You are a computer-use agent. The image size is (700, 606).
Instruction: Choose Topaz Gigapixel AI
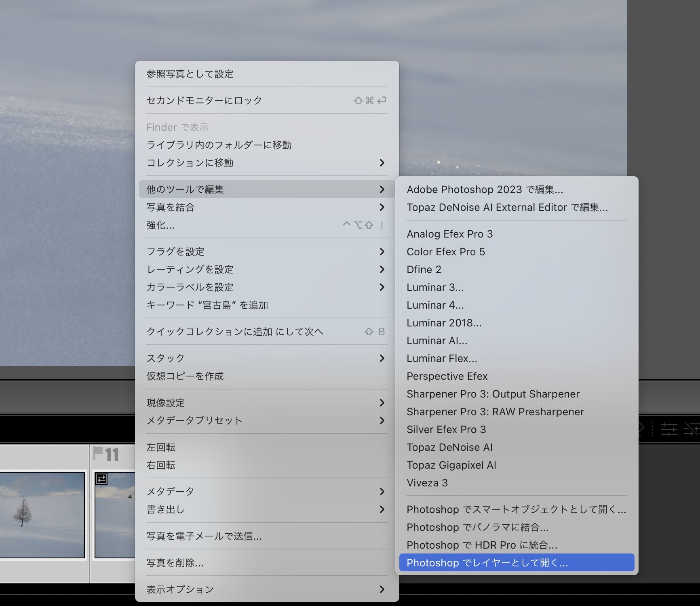(451, 465)
